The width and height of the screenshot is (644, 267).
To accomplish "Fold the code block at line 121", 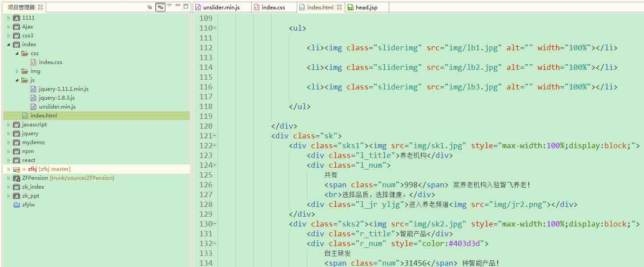I will pyautogui.click(x=215, y=136).
